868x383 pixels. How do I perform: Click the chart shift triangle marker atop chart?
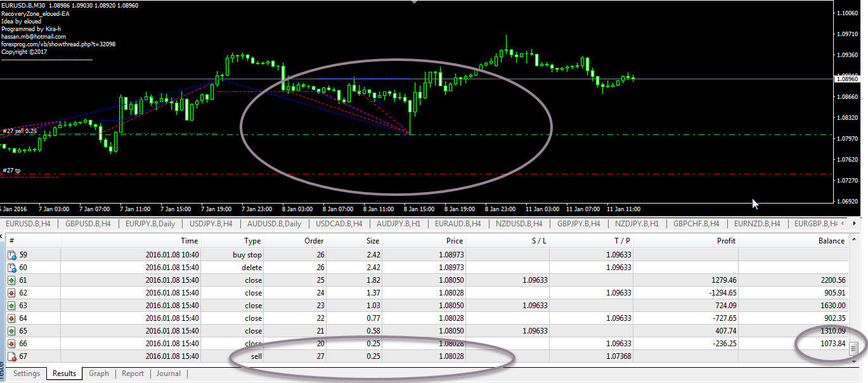(415, 3)
